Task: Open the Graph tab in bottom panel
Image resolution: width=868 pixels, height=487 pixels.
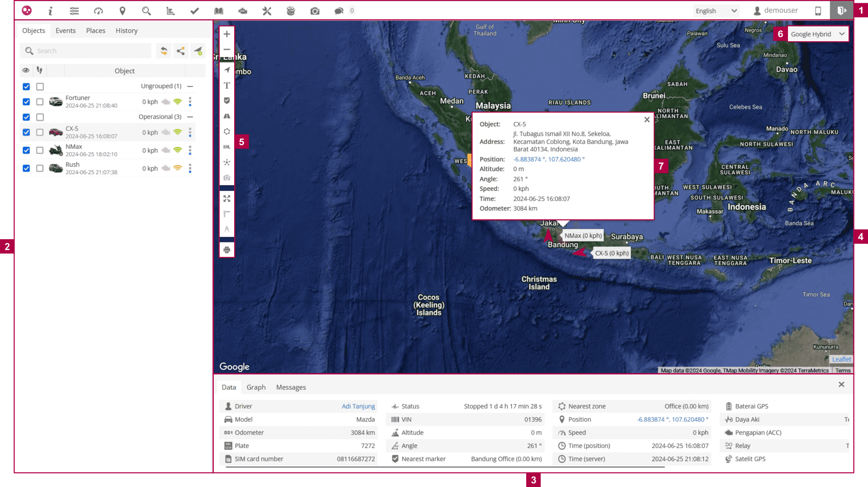Action: 256,388
